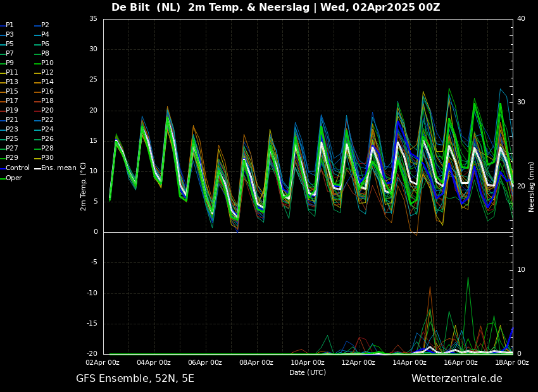Screen dimensions: 538x392
Task: Click the -15 temperature axis value
Action: [x=92, y=324]
